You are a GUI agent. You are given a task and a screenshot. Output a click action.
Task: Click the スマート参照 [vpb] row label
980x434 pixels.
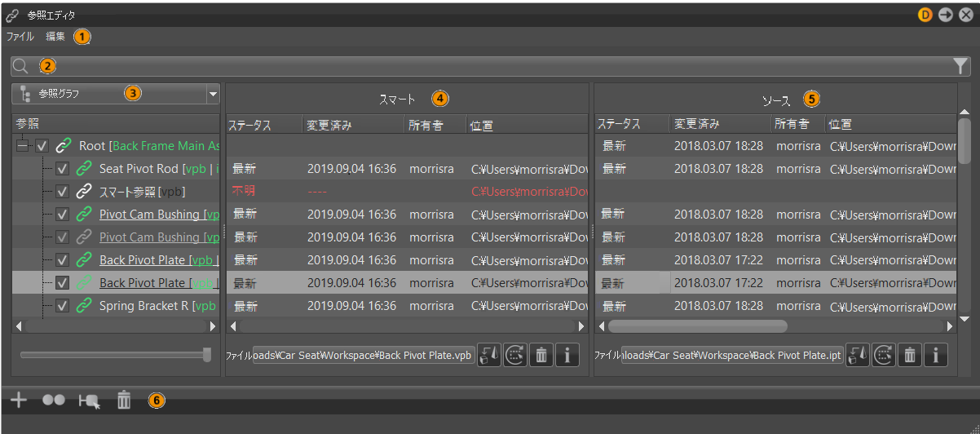[x=142, y=192]
